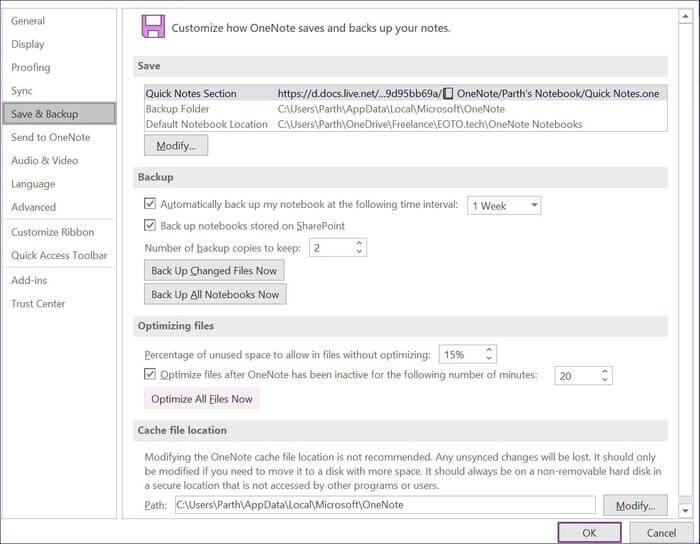Select the Quick Notes Section row
The image size is (700, 544).
coord(405,93)
